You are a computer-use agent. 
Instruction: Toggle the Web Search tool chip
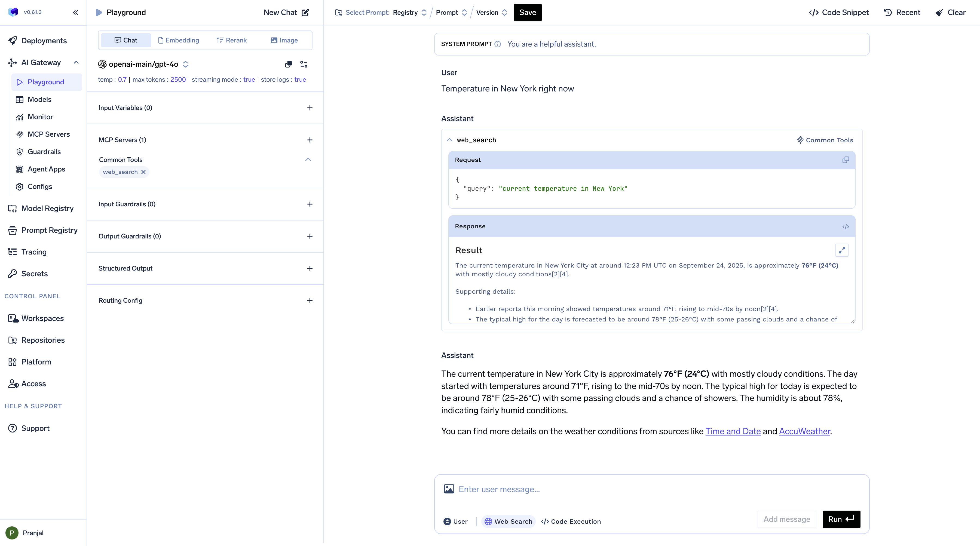pos(508,521)
